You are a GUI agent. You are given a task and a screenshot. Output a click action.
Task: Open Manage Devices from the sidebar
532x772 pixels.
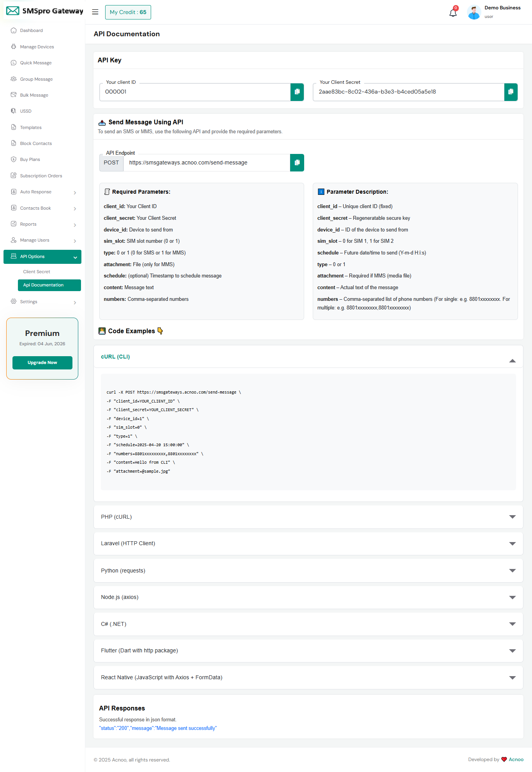pos(37,47)
